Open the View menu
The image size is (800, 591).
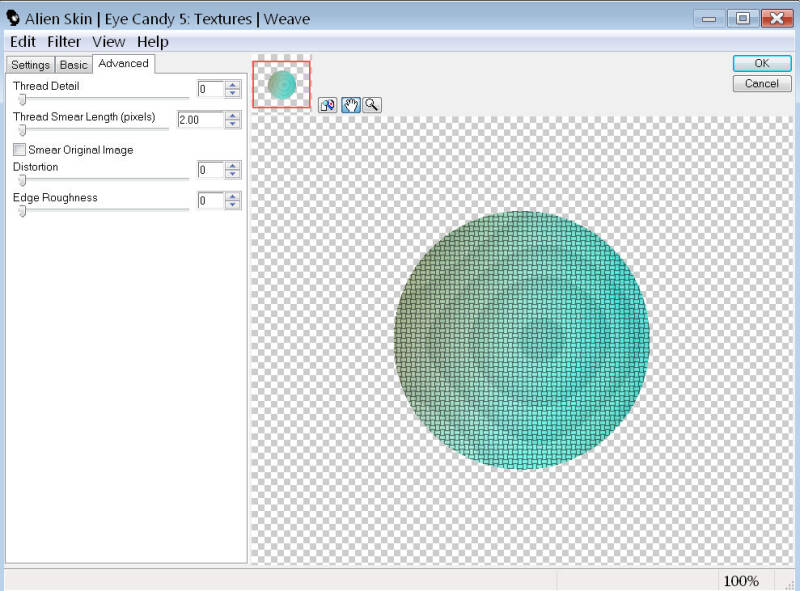108,42
